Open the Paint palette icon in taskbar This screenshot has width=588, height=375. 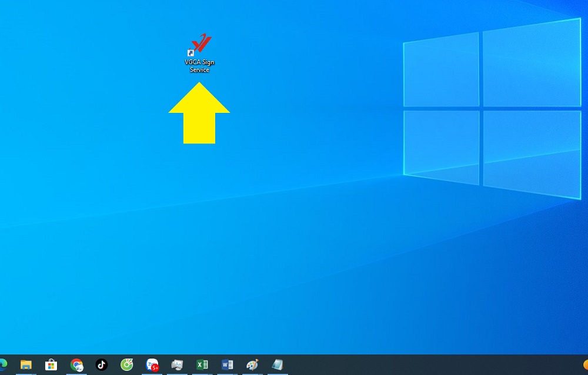[252, 365]
